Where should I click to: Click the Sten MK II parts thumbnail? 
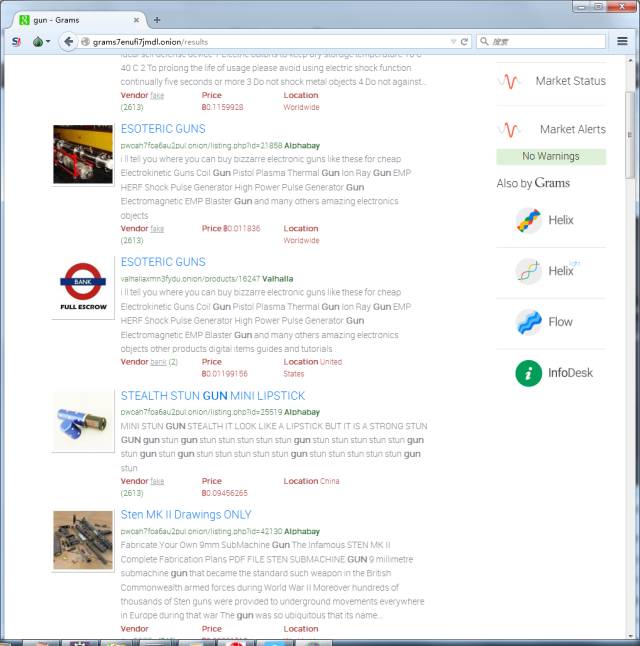pyautogui.click(x=83, y=540)
